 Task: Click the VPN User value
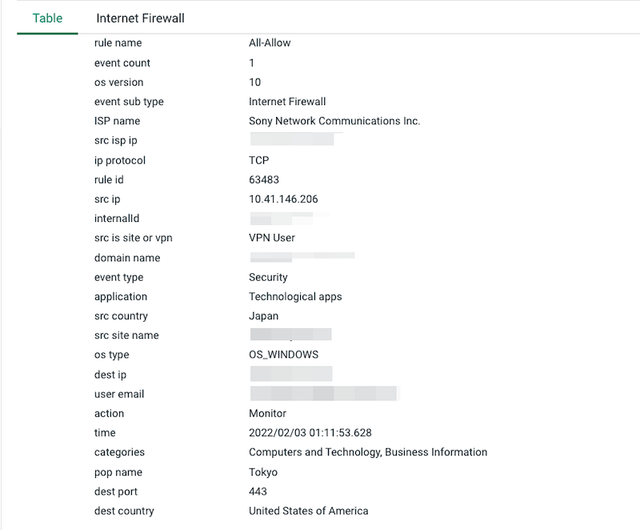[271, 238]
